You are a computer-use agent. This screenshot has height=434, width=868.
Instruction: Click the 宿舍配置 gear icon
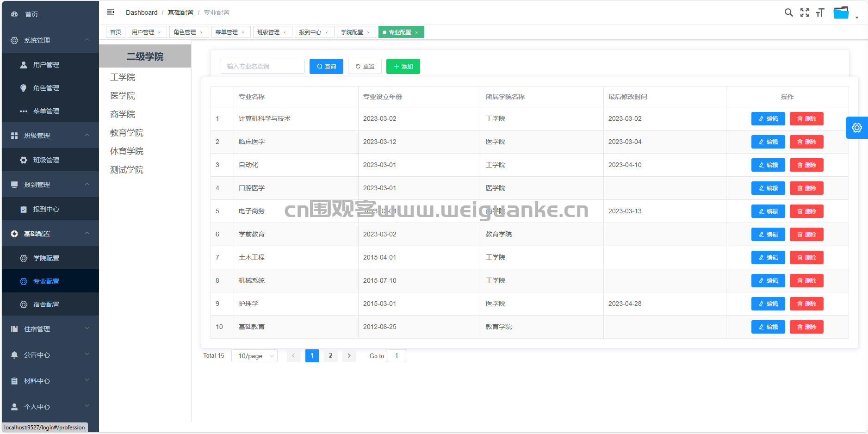(x=24, y=304)
